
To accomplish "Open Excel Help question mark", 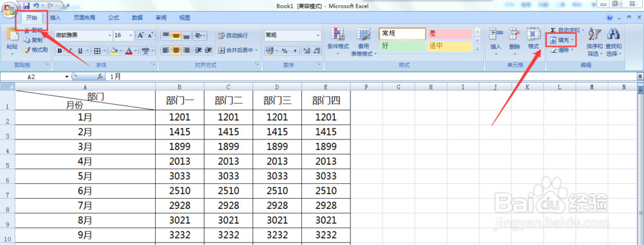I will (609, 17).
